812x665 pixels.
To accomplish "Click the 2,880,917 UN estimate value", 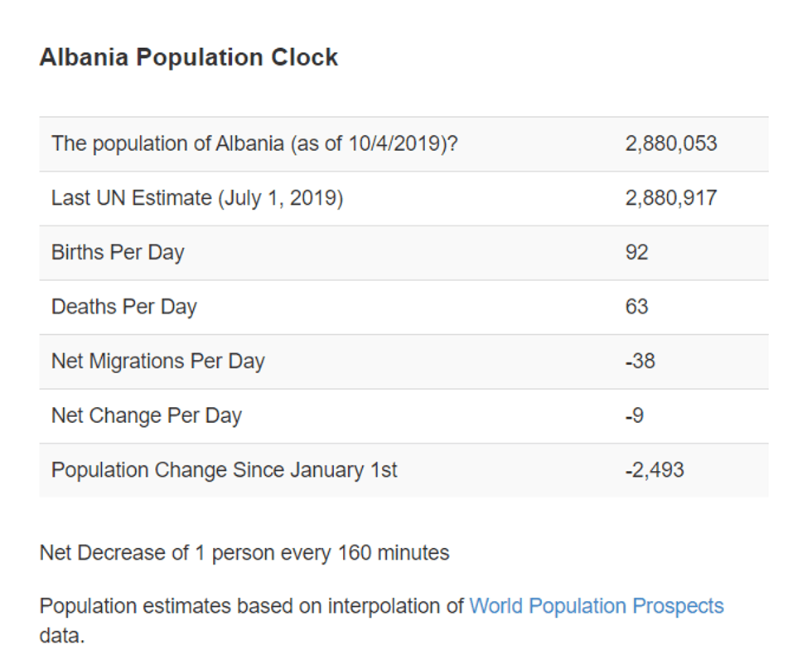I will 671,198.
